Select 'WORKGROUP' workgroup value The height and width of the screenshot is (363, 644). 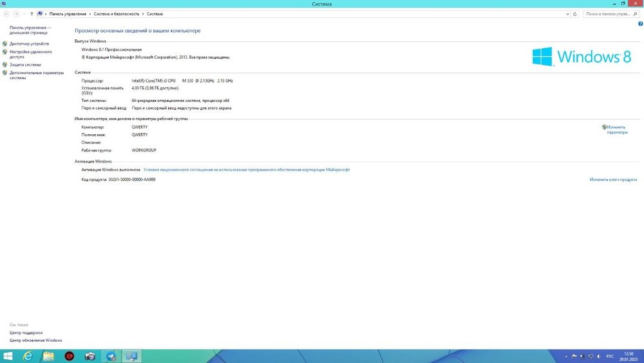pyautogui.click(x=144, y=150)
